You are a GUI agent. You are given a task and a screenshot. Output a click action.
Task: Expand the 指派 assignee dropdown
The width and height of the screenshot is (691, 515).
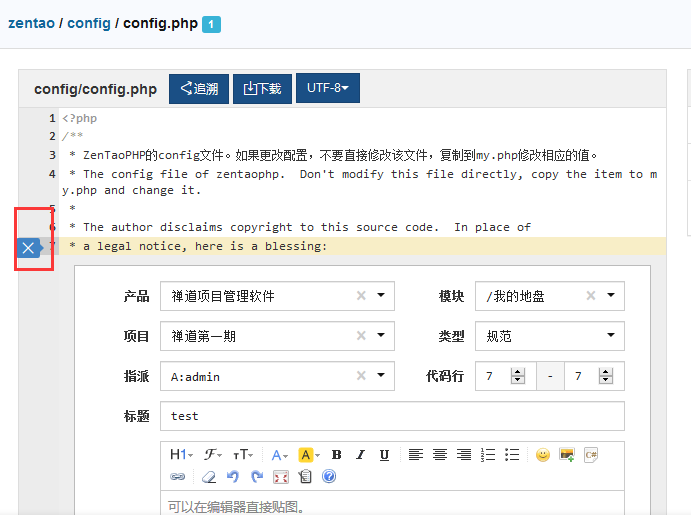tap(381, 375)
